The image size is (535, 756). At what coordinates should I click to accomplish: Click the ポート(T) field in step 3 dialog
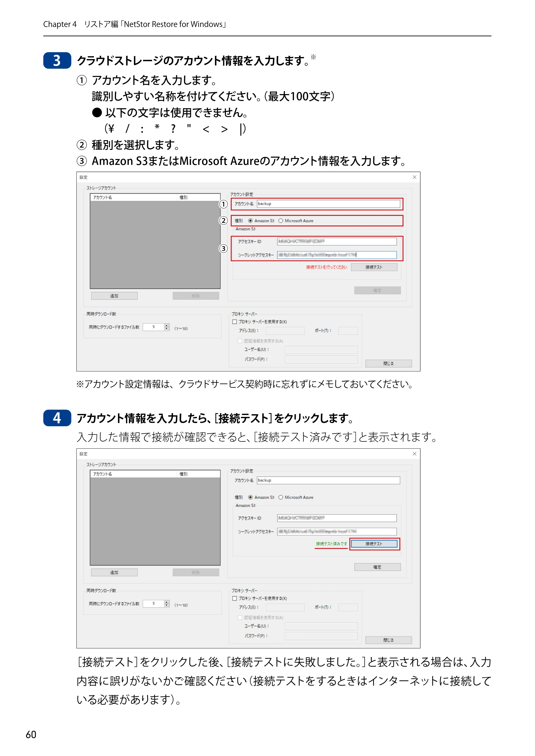pos(348,331)
